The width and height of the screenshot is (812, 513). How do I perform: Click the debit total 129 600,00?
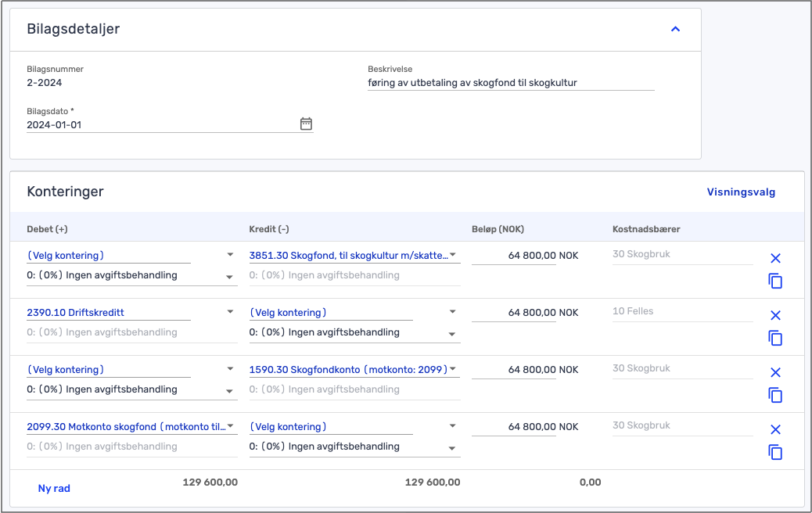210,483
